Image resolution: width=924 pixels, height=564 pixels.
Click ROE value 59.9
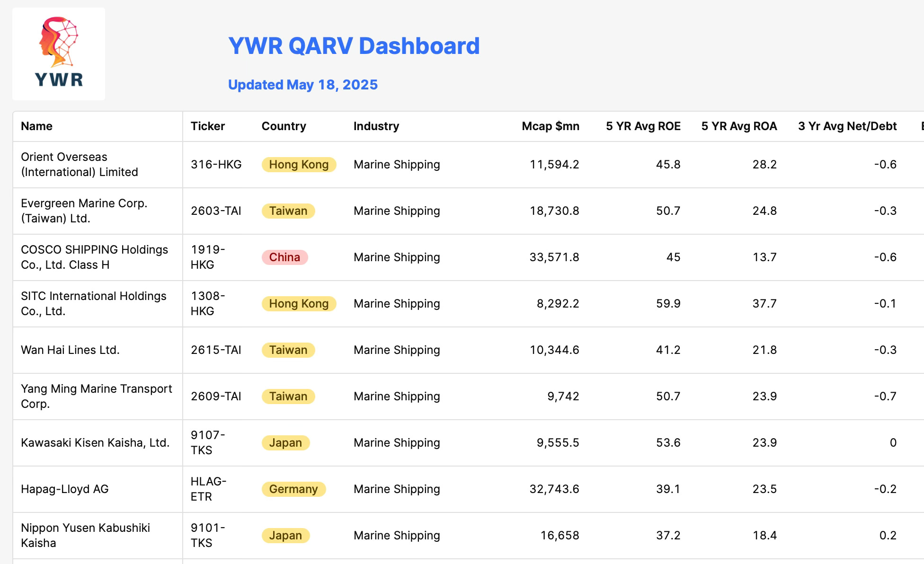click(x=668, y=304)
